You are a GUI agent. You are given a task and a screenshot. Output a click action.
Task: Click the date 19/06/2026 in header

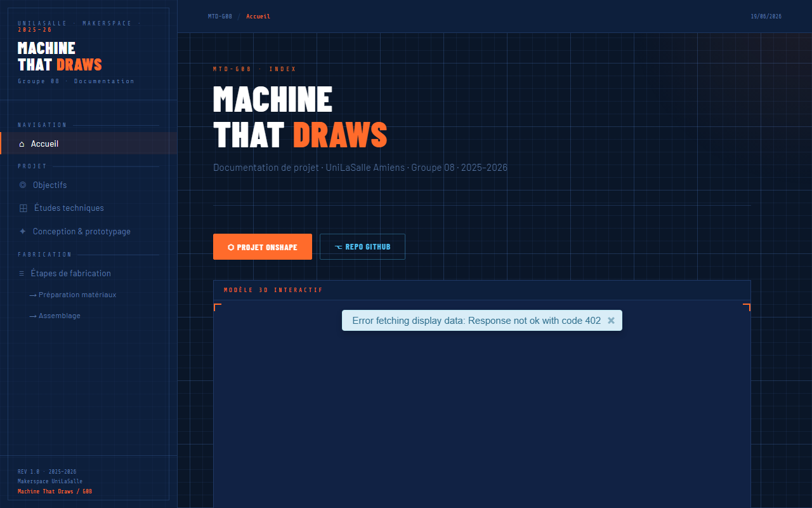click(x=766, y=17)
